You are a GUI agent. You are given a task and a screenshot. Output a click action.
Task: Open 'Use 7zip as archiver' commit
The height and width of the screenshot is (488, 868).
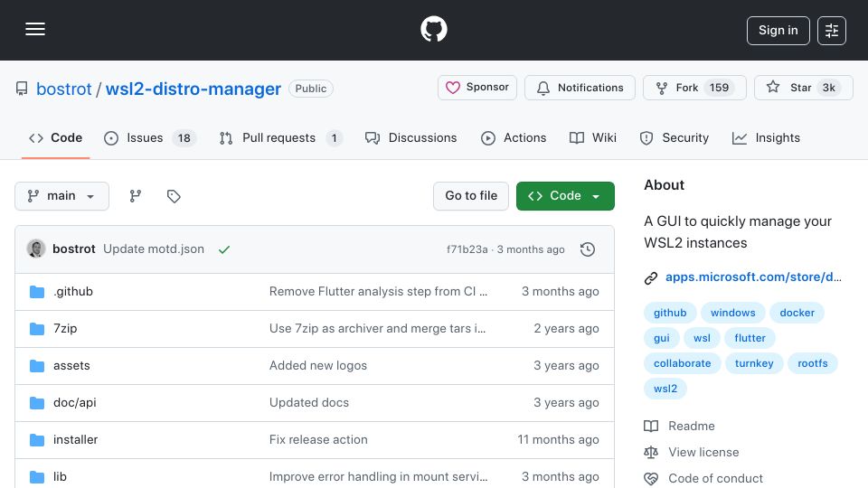(377, 329)
